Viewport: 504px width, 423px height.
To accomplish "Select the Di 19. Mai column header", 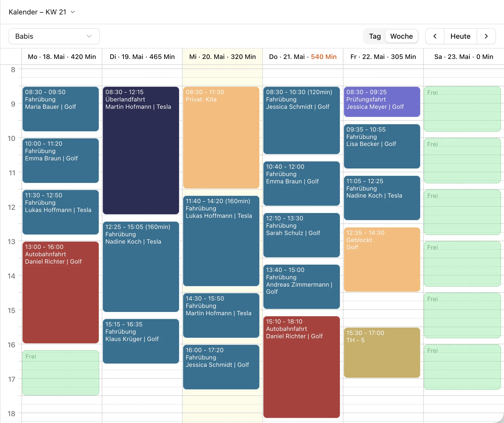I will point(142,57).
